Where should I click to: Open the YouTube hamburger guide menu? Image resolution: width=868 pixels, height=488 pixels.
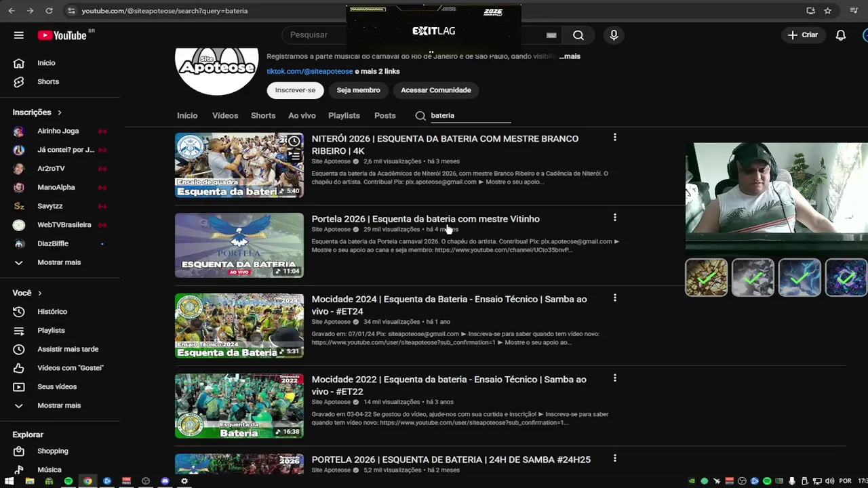coord(18,35)
